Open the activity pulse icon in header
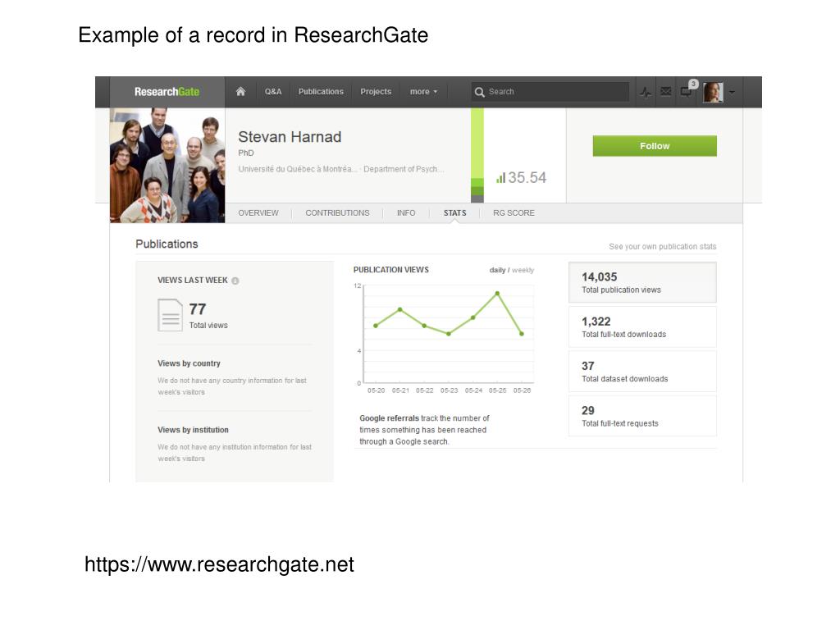 click(x=646, y=92)
